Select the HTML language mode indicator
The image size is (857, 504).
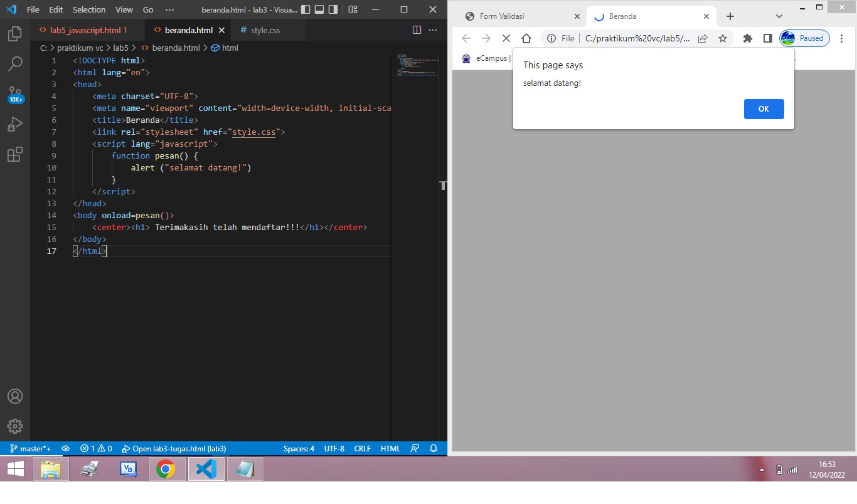point(390,449)
